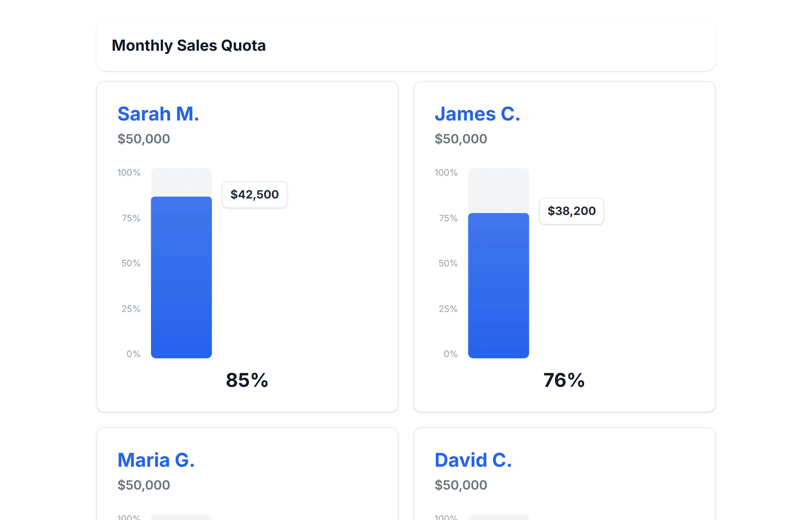Click the 25% axis label in Sarah's chart
This screenshot has width=812, height=520.
pyautogui.click(x=131, y=309)
